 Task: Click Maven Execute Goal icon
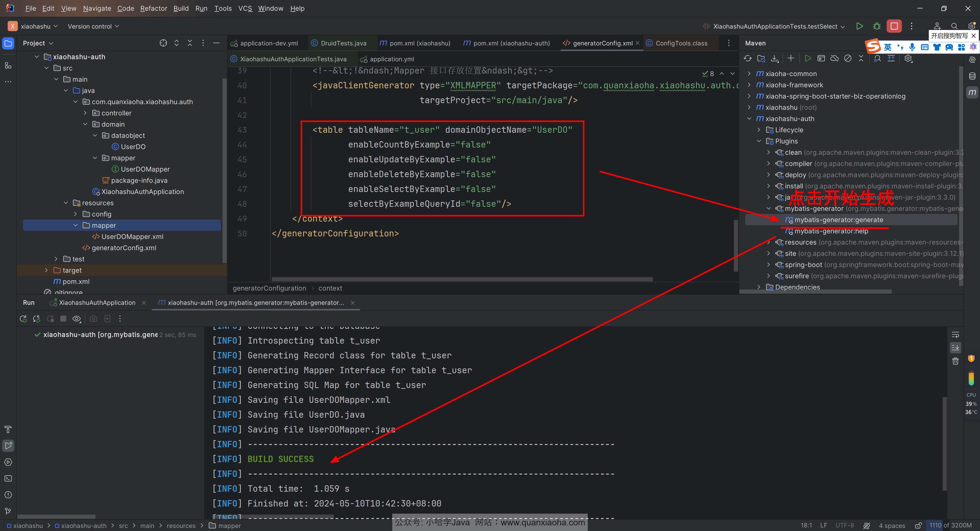coord(821,58)
